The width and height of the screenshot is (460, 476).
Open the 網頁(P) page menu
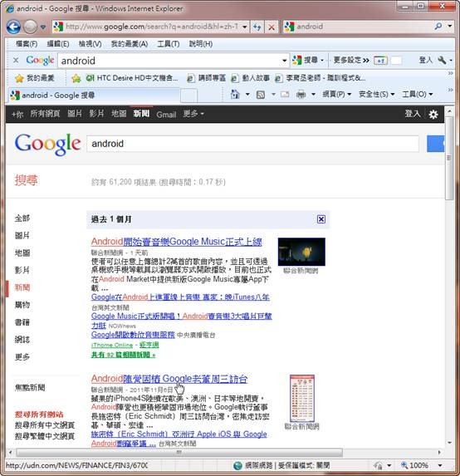tap(336, 95)
